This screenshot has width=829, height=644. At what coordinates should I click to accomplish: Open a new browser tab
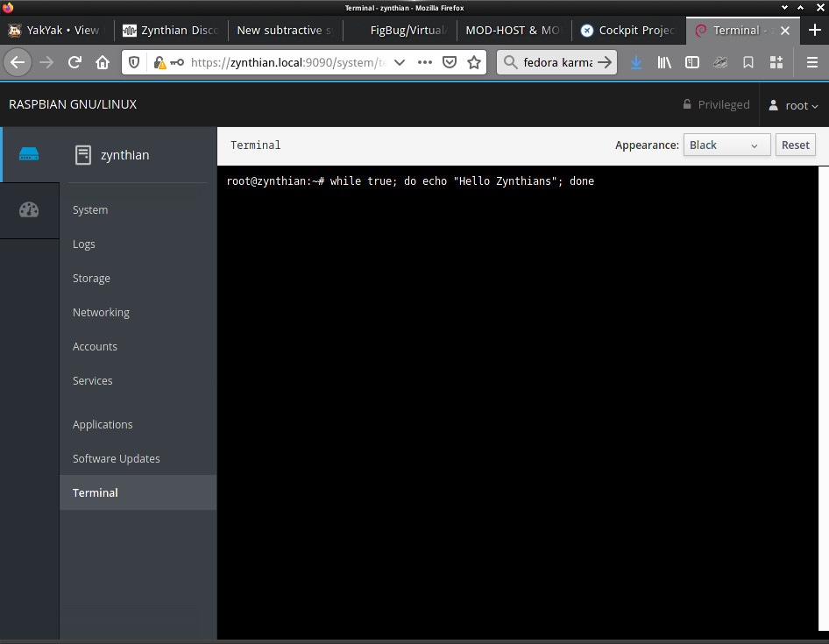coord(815,30)
